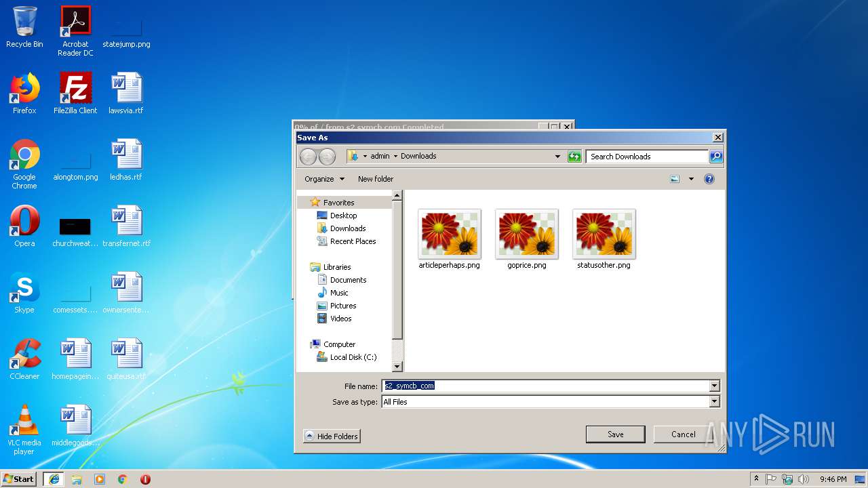Viewport: 868px width, 488px height.
Task: Select transfernet.rtf desktop document
Action: point(126,226)
